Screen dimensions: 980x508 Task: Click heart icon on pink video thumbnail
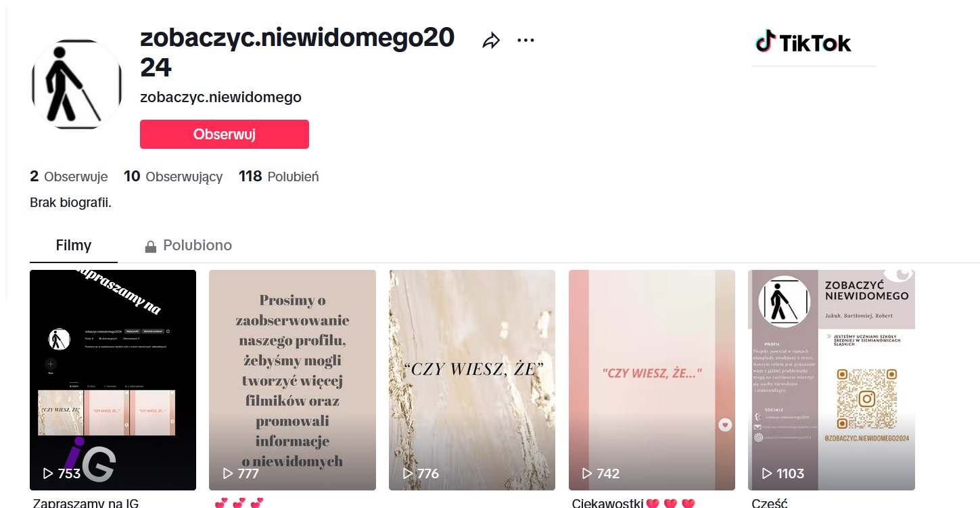tap(725, 425)
